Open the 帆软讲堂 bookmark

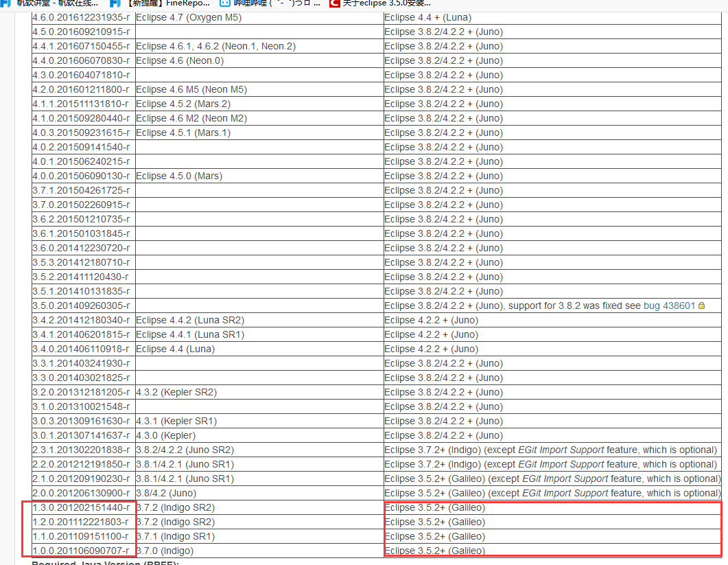tap(49, 3)
